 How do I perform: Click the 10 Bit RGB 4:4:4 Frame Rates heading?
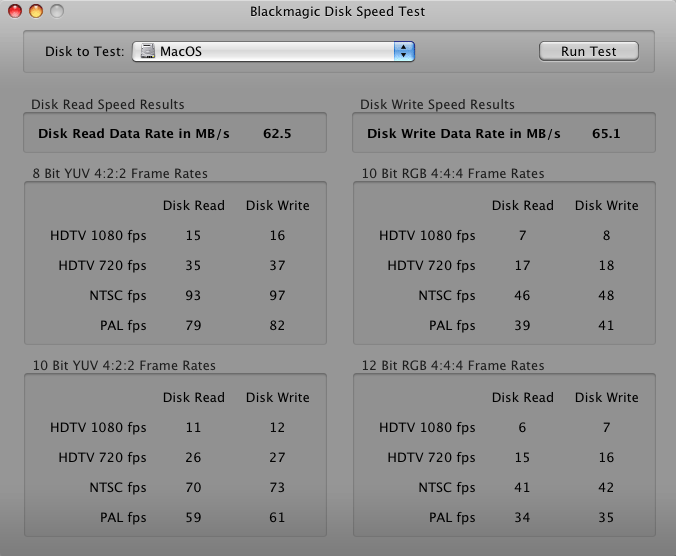click(452, 173)
